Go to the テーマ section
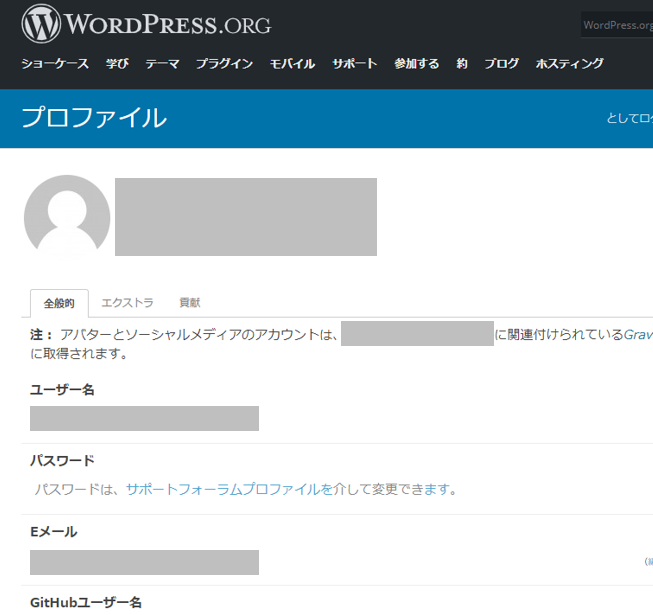Viewport: 653px width, 615px height. coord(162,64)
